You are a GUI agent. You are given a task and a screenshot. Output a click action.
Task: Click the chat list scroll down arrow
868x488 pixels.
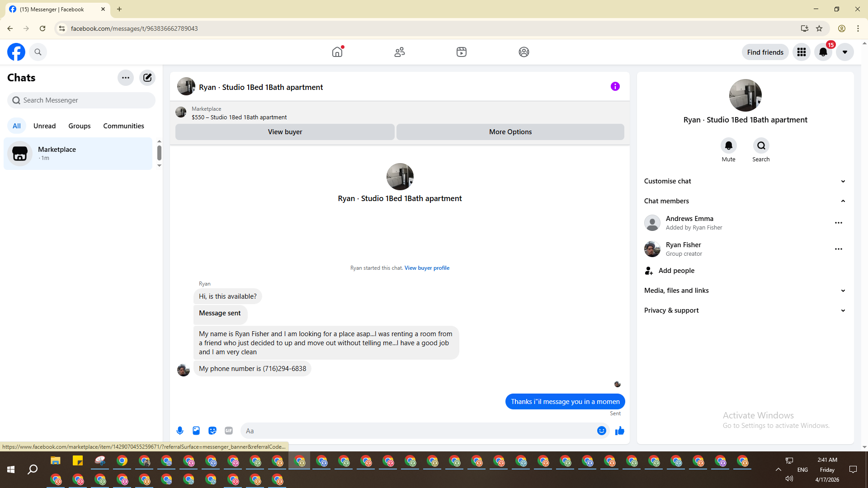159,165
